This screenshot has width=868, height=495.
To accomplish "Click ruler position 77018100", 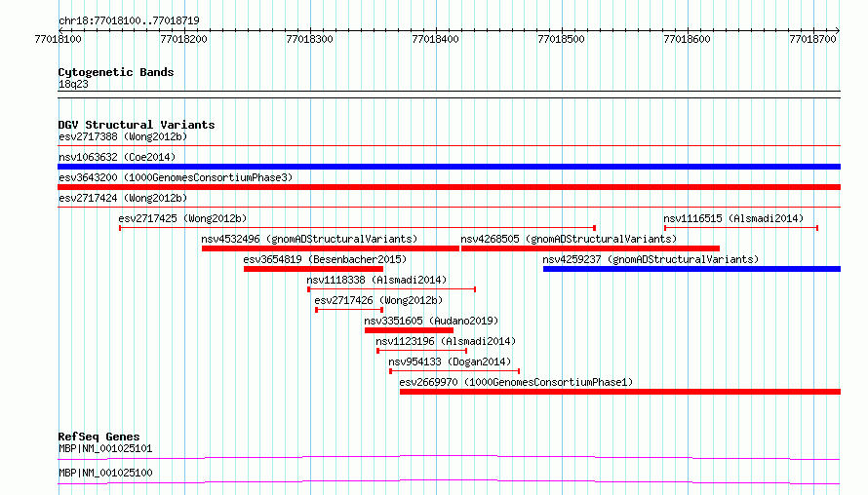I will [59, 39].
